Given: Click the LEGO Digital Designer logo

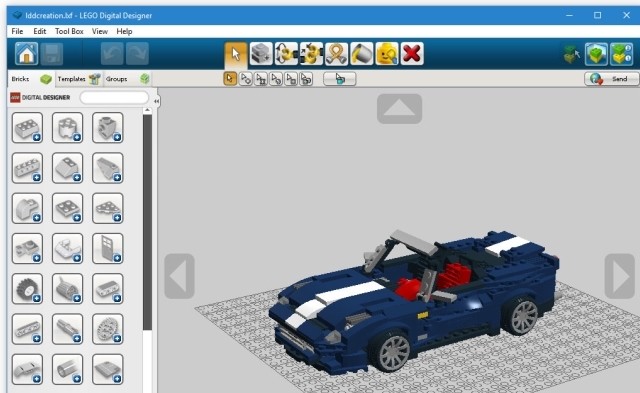Looking at the screenshot, I should pos(40,98).
